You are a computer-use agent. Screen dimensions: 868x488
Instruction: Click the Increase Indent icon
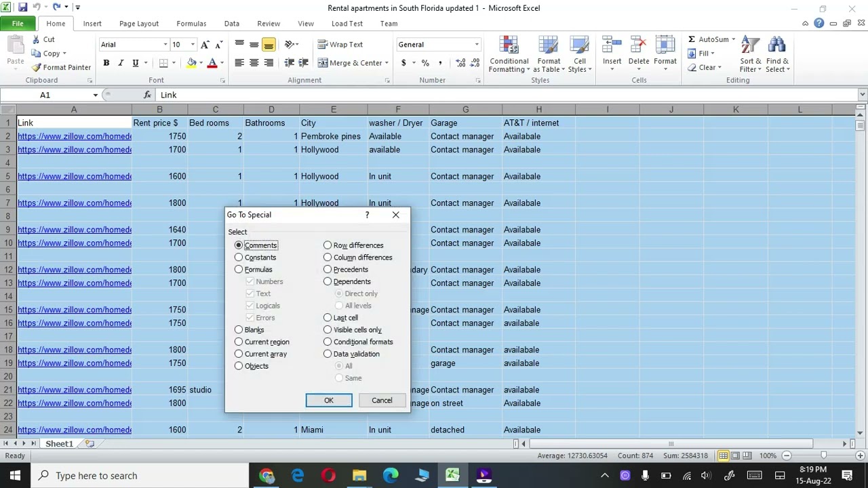click(303, 63)
